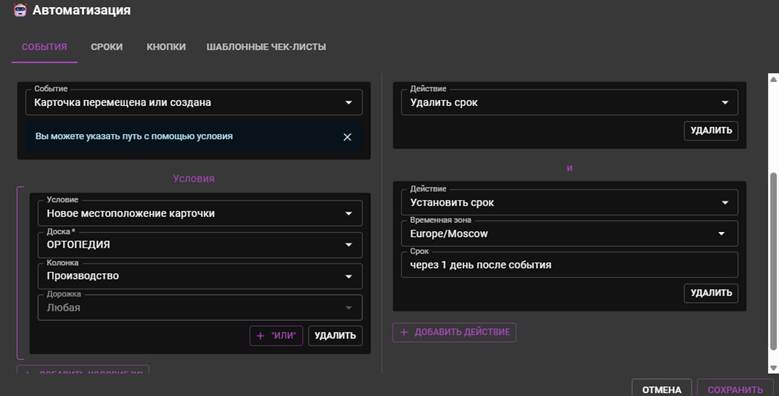Open the Дорожка dropdown showing Любая
The width and height of the screenshot is (779, 396).
point(200,308)
